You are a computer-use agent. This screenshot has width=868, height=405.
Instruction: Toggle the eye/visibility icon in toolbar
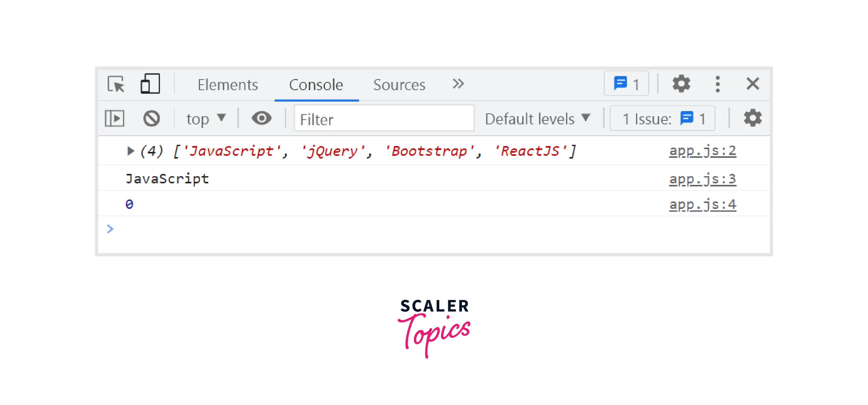click(x=260, y=118)
